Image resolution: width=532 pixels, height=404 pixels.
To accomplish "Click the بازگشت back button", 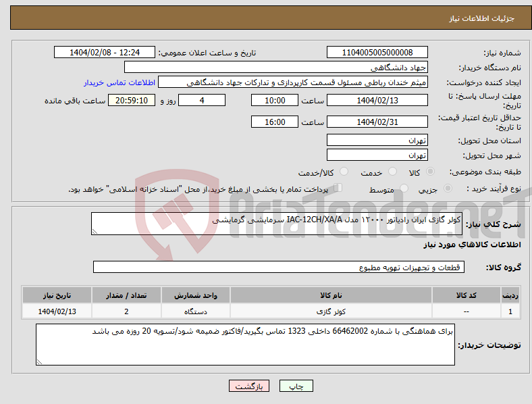I will (x=249, y=386).
